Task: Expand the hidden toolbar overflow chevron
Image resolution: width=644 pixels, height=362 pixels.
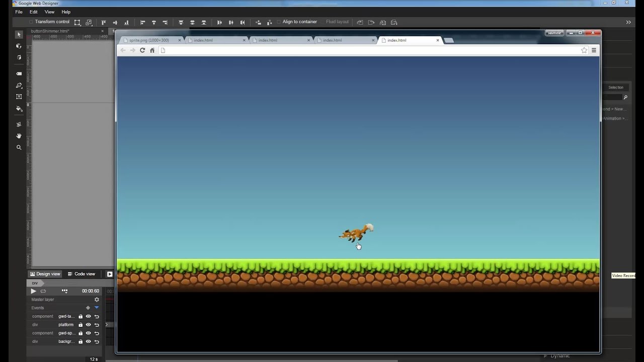Action: [x=628, y=22]
